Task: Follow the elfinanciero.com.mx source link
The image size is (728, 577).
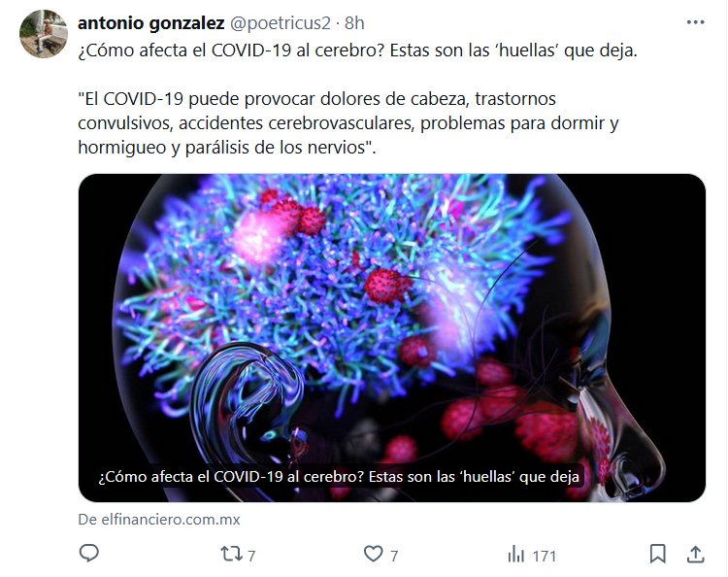Action: (x=159, y=520)
